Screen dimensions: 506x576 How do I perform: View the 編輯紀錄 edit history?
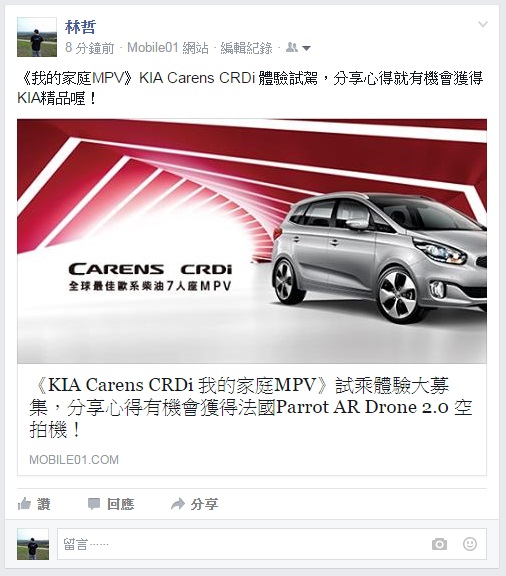pos(246,48)
